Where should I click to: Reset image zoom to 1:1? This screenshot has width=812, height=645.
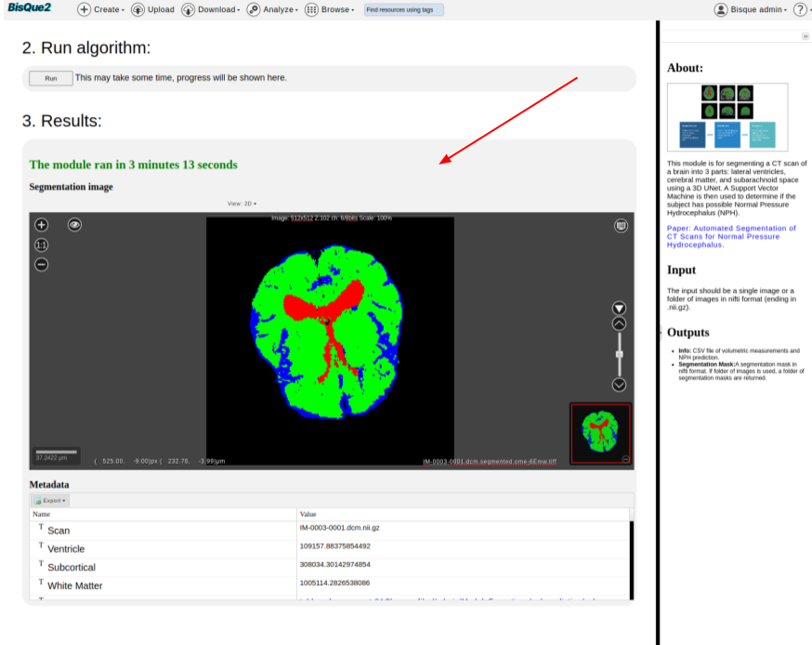[x=41, y=244]
